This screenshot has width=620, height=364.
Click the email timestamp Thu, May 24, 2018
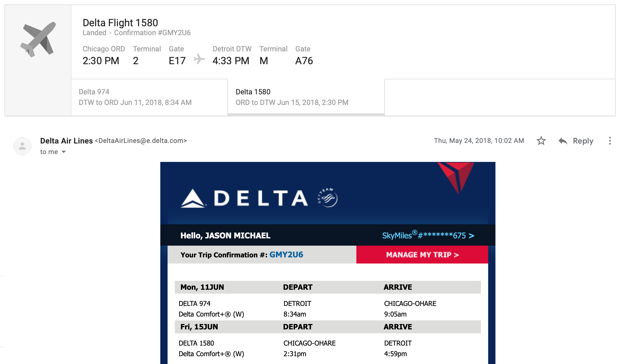[479, 141]
